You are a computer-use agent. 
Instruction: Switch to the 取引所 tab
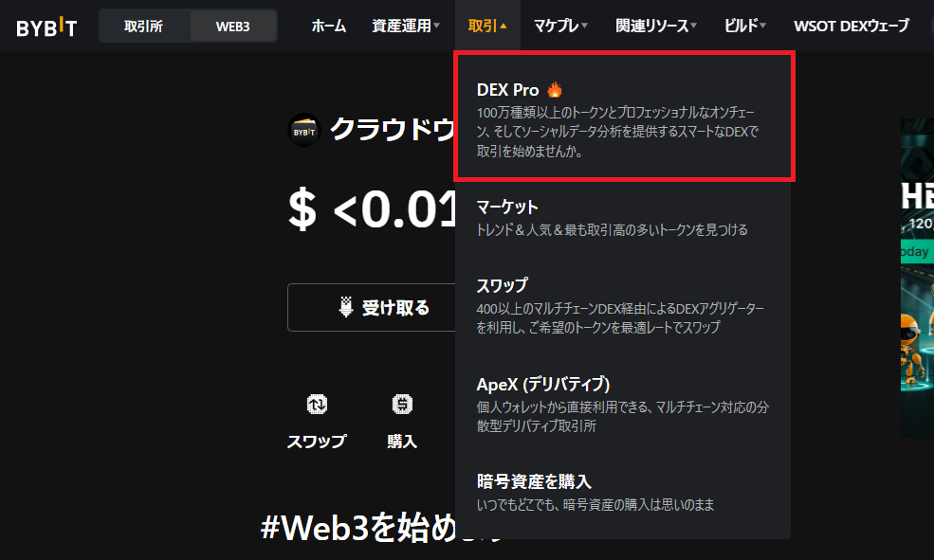tap(143, 27)
